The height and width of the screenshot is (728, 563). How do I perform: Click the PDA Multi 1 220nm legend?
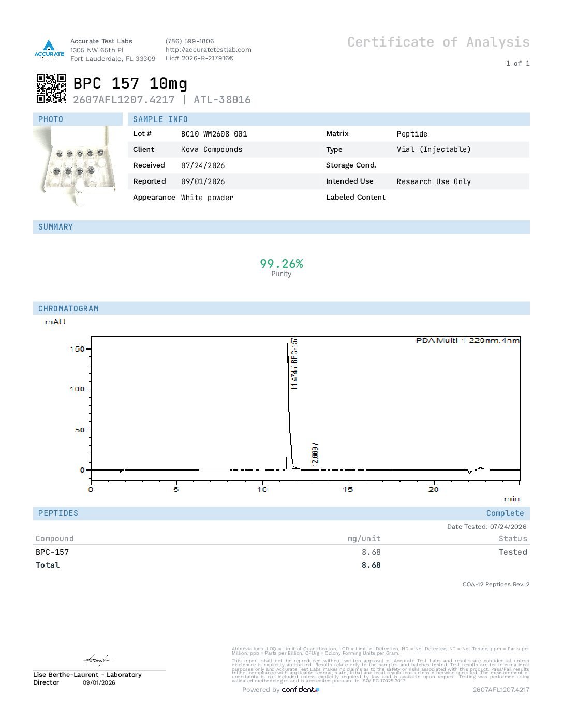point(468,340)
